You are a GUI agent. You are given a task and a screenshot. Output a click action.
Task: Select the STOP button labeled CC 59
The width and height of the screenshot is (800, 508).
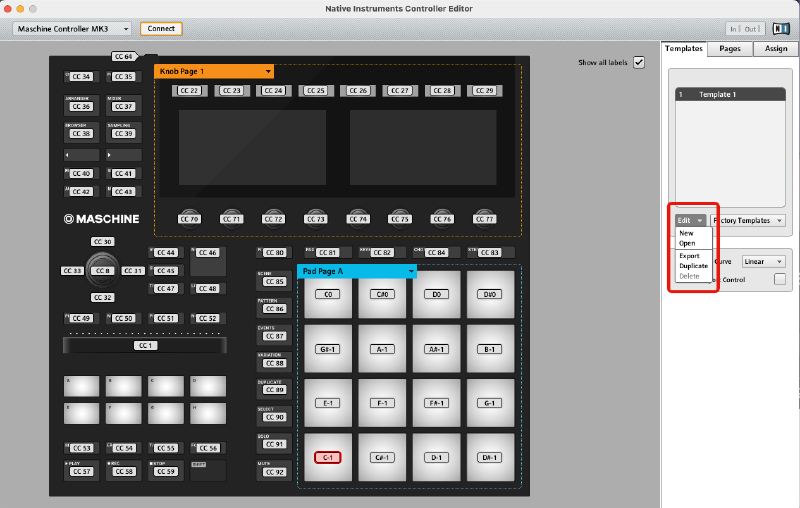pos(166,470)
